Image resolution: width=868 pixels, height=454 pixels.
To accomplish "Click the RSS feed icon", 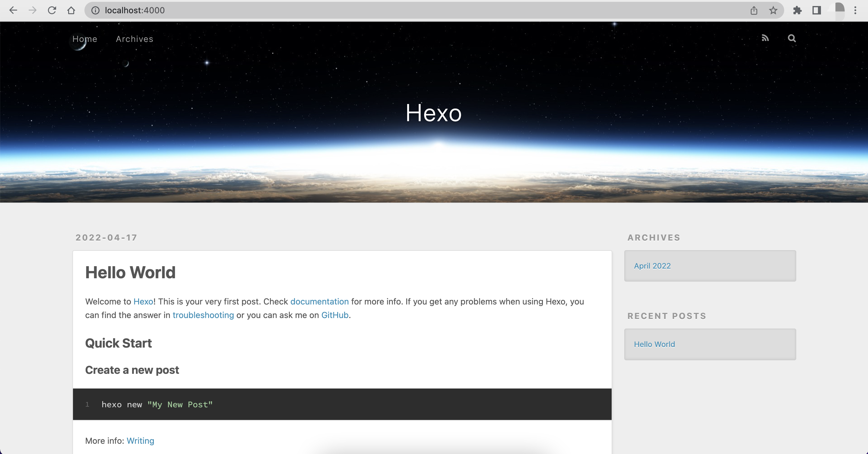I will click(x=765, y=38).
